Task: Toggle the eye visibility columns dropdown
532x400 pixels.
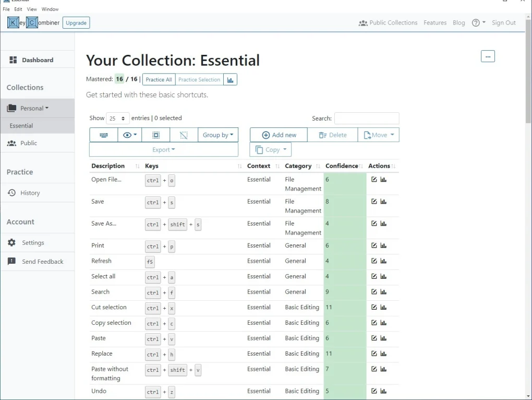Action: 130,135
